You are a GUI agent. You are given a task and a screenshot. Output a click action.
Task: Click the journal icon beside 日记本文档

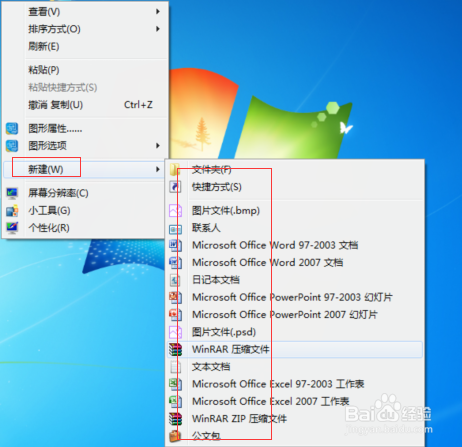point(175,280)
